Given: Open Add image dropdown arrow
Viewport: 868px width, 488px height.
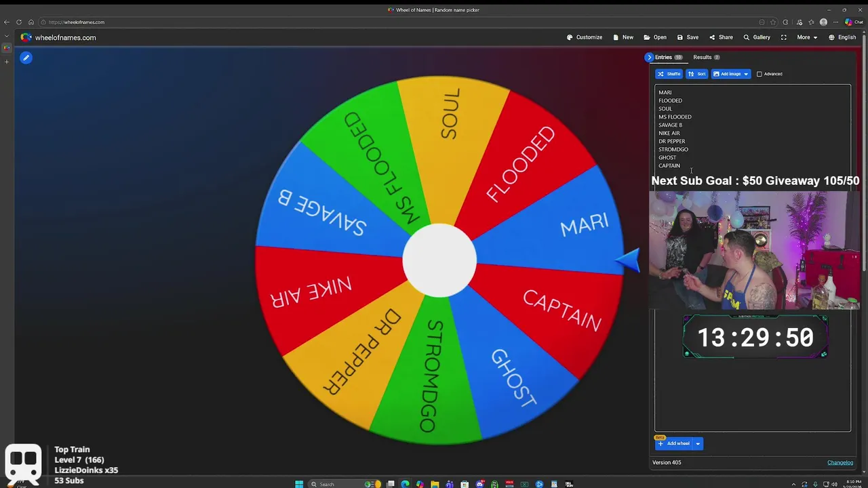Looking at the screenshot, I should click(746, 74).
